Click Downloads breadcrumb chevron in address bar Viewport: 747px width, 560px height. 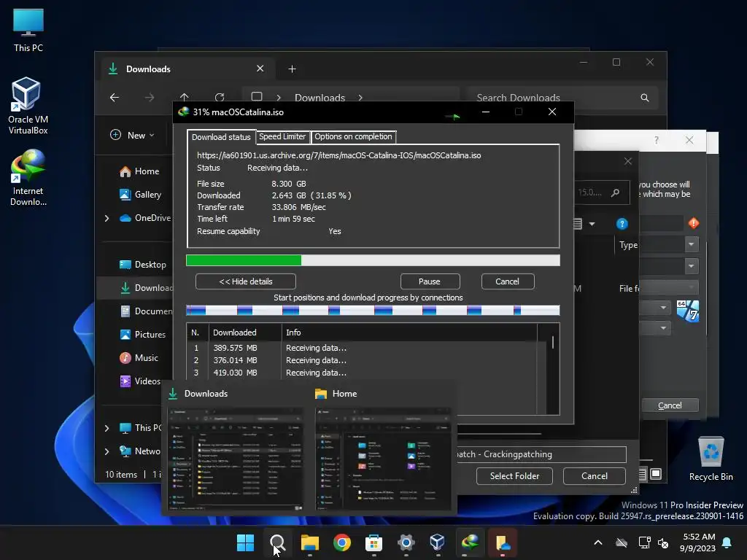tap(360, 98)
